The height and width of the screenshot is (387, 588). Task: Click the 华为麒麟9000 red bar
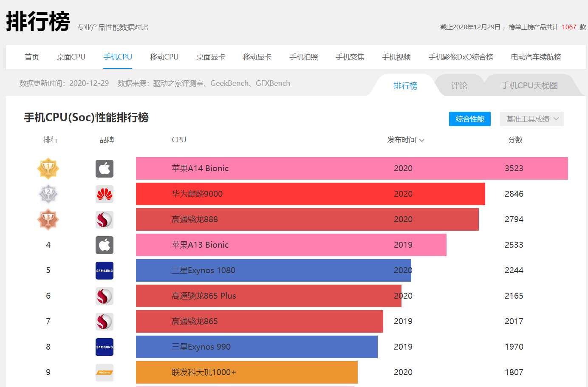[x=311, y=194]
